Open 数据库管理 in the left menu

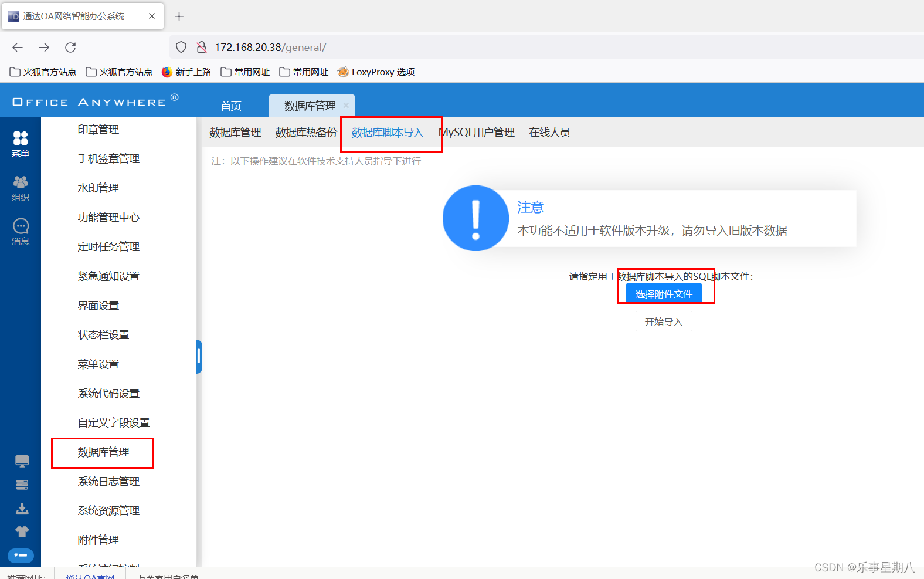point(103,452)
